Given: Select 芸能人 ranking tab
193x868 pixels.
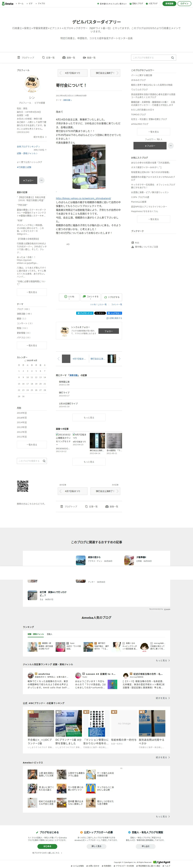Looking at the screenshot, I should tap(49, 634).
